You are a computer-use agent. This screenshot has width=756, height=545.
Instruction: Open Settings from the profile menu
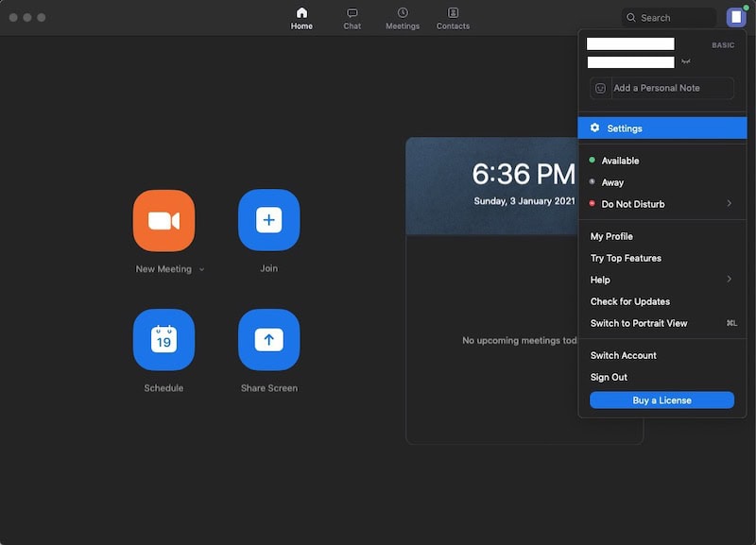click(625, 128)
